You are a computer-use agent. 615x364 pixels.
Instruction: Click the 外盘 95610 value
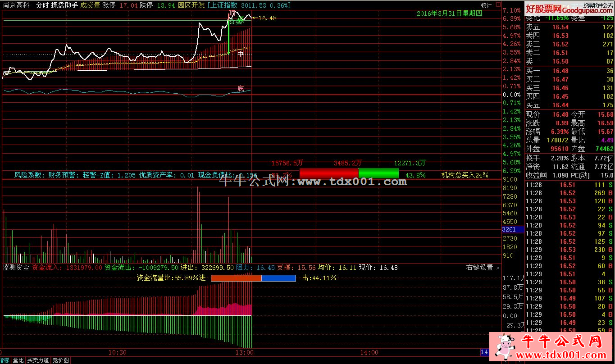560,149
